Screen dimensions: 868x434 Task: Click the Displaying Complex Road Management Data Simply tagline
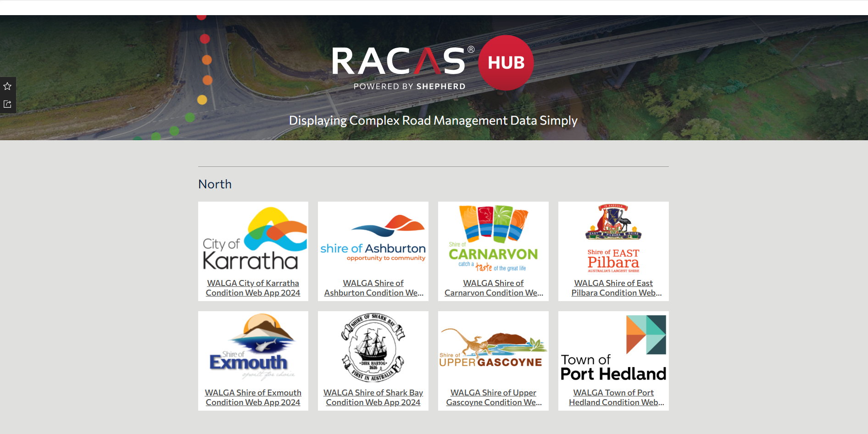click(433, 121)
